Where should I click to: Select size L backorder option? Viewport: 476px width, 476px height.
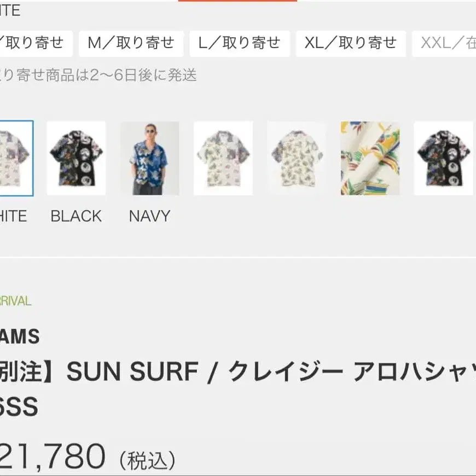[240, 43]
